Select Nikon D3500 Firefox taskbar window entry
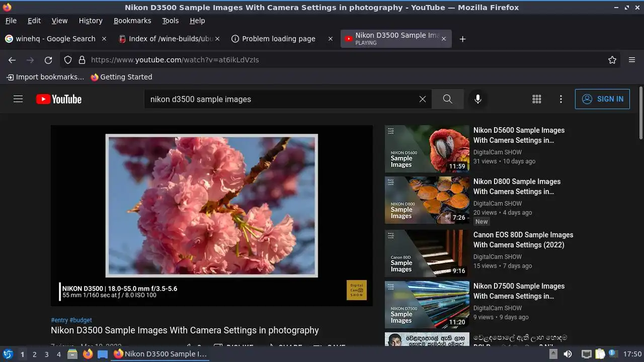This screenshot has height=362, width=644. pyautogui.click(x=161, y=354)
